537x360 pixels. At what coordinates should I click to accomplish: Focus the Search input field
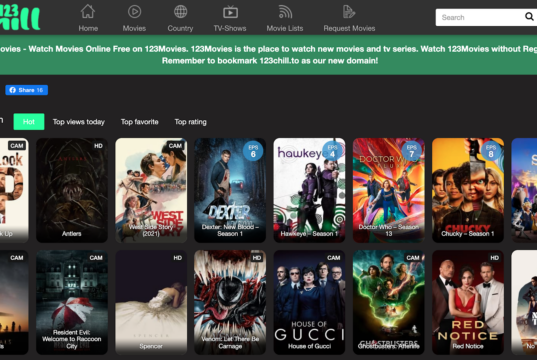(x=479, y=17)
